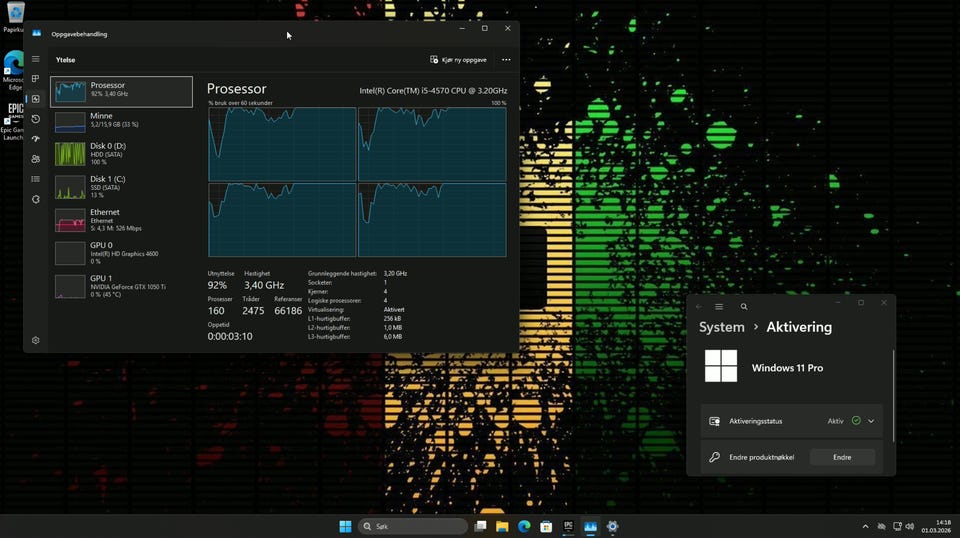Select GPU 1 NVIDIA GeForce GTX 1050 Ti
Screen dimensions: 960x538
(x=120, y=286)
